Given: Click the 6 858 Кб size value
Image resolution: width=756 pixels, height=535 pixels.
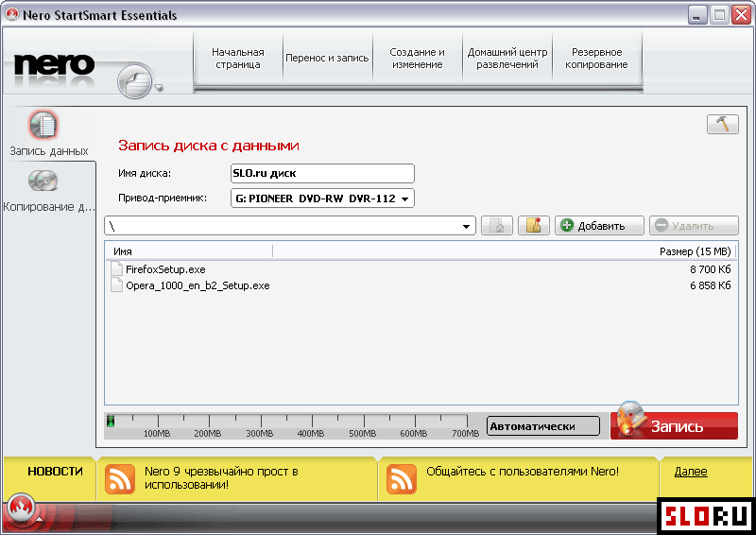Looking at the screenshot, I should point(711,285).
